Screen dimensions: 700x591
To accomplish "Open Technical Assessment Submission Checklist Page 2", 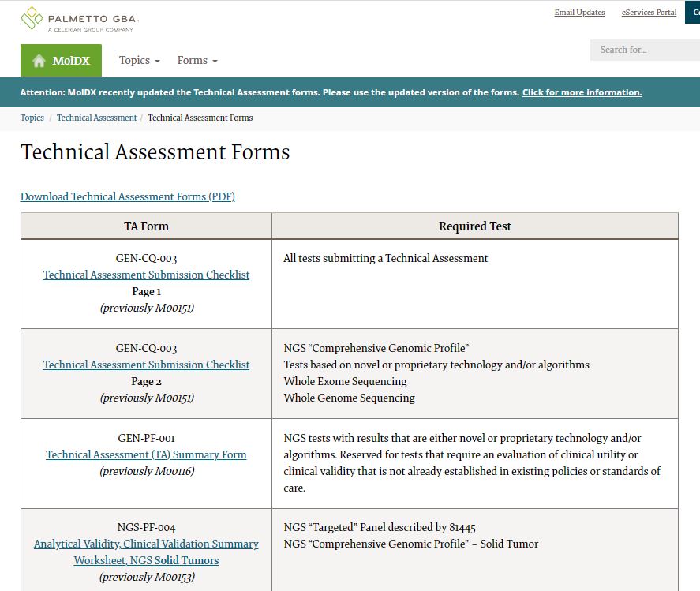I will click(146, 365).
